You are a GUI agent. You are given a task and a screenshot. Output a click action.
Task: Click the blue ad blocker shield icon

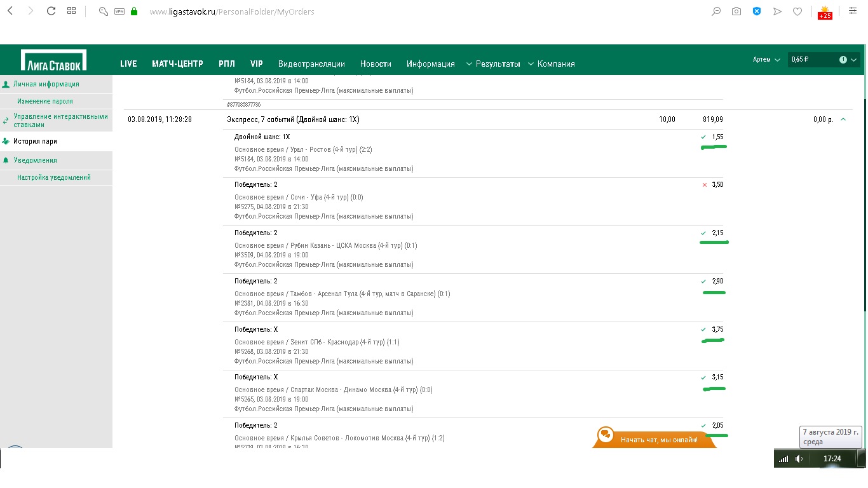(757, 11)
